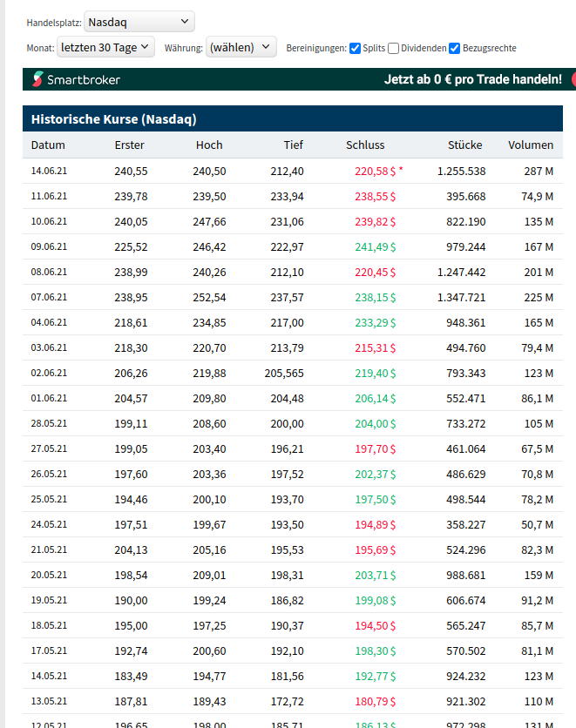Click the Hoch column header
Image resolution: width=576 pixels, height=728 pixels.
coord(209,145)
